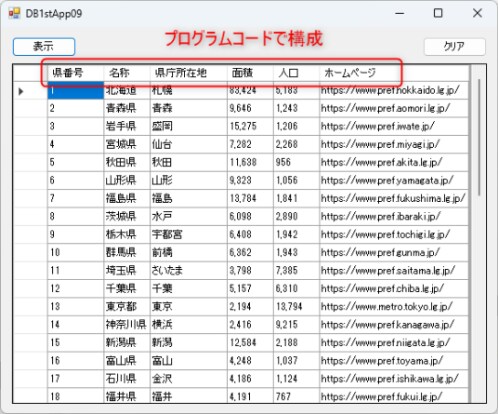Select the 県番号 cell with value 7
Screen dimensions: 498x414
(x=75, y=198)
